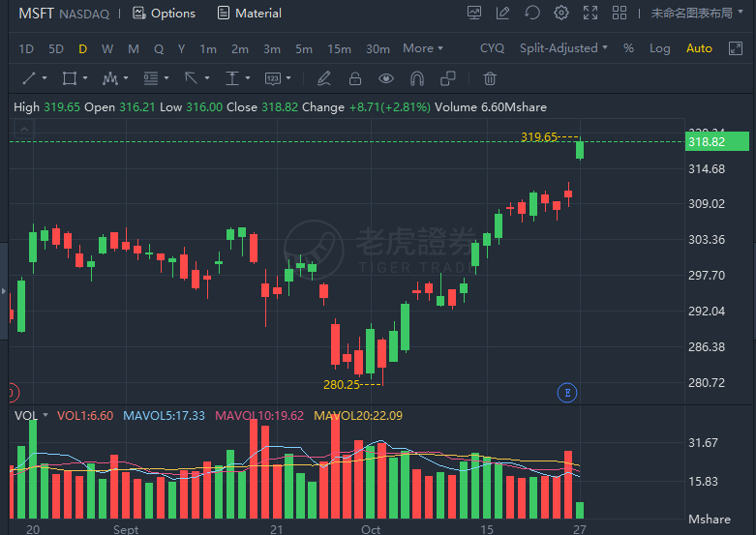Select the 3m interval
756x535 pixels.
[x=272, y=48]
